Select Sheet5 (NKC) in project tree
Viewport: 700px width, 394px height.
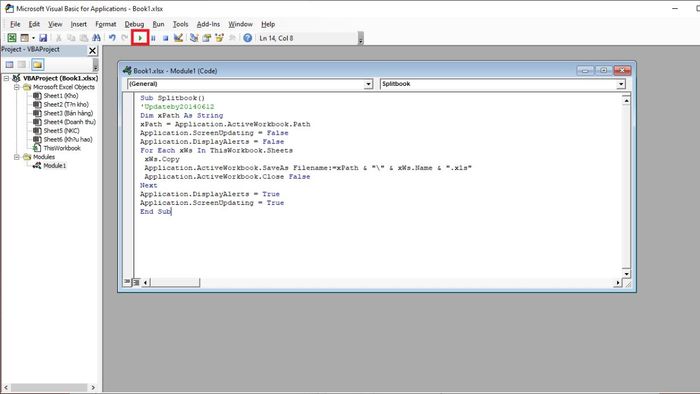(x=61, y=131)
